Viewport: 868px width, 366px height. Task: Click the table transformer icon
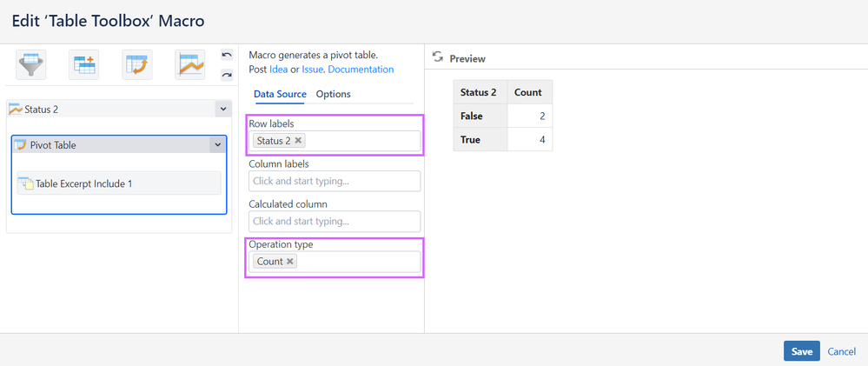tap(84, 65)
